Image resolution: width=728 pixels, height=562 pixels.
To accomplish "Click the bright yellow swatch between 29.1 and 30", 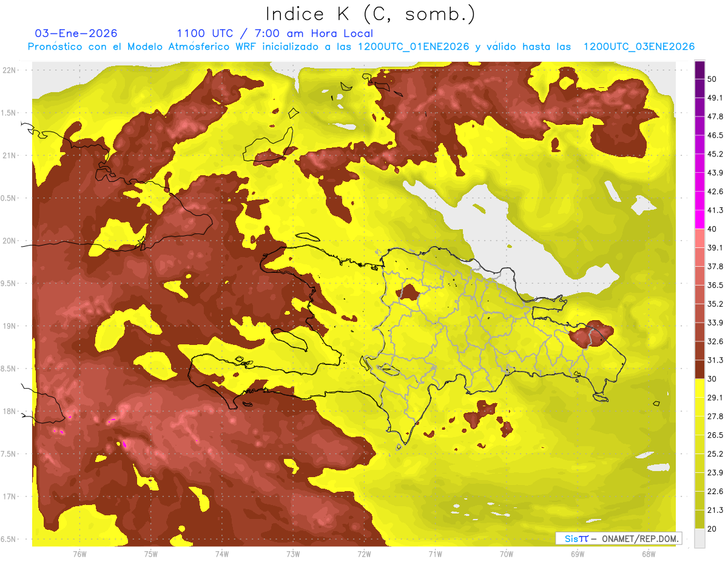I will tap(699, 388).
